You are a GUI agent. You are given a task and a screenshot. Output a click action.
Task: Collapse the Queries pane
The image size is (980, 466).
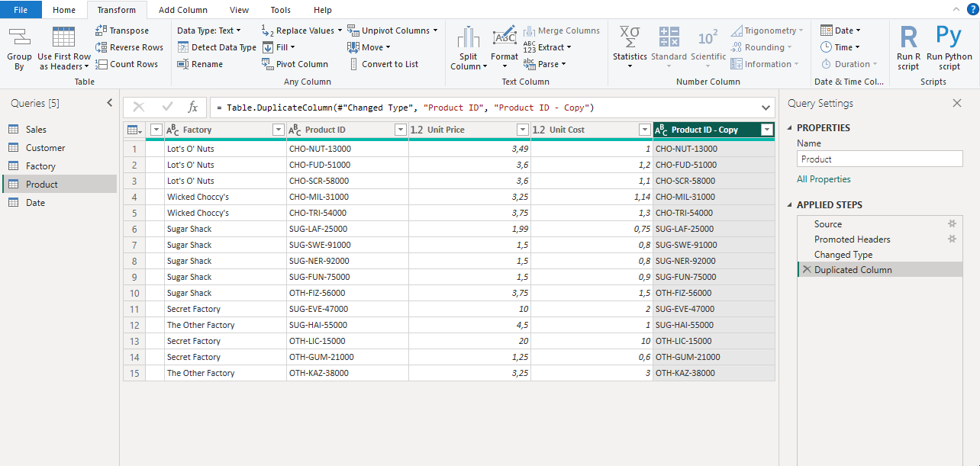coord(109,103)
